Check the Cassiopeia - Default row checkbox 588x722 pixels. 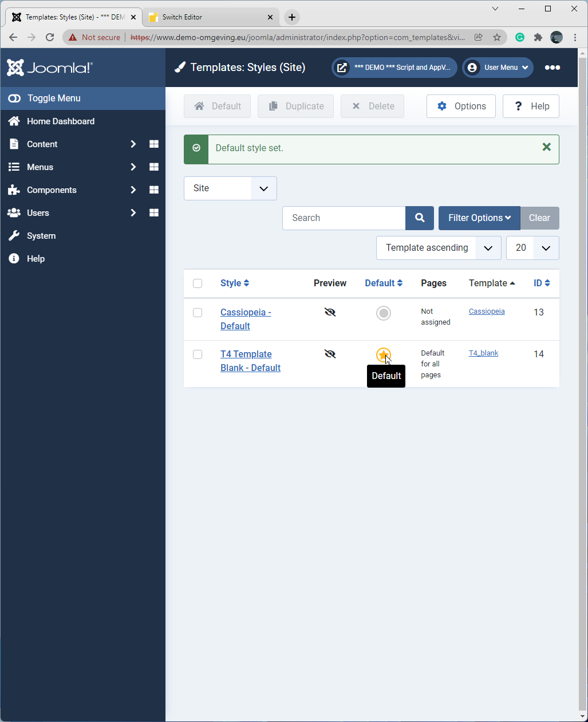[x=198, y=313]
